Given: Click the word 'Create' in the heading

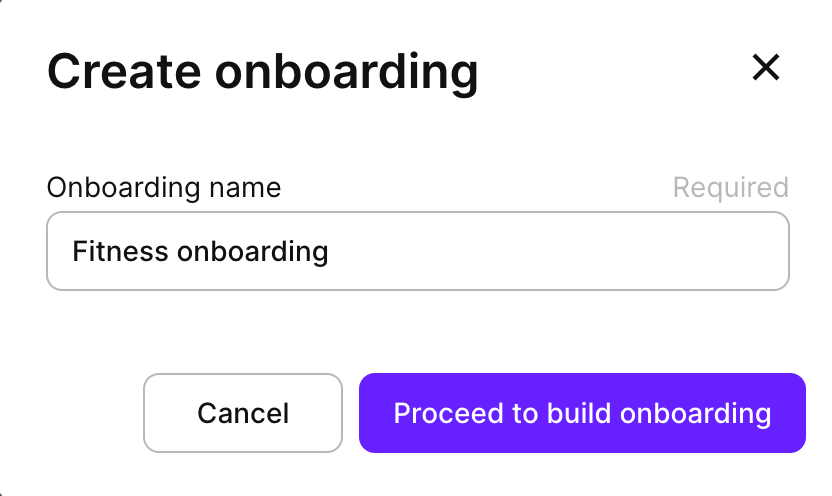Looking at the screenshot, I should coord(124,71).
